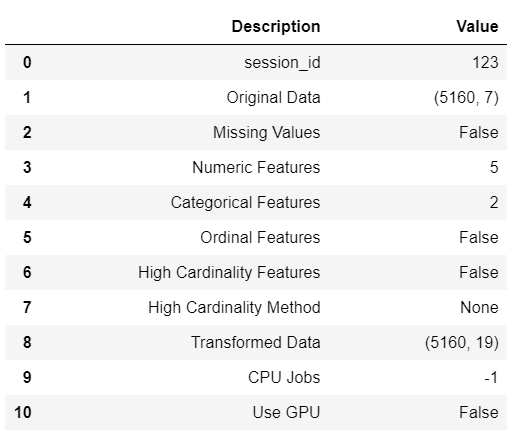The image size is (513, 434).
Task: Click the CPU Jobs value -1
Action: coord(491,378)
